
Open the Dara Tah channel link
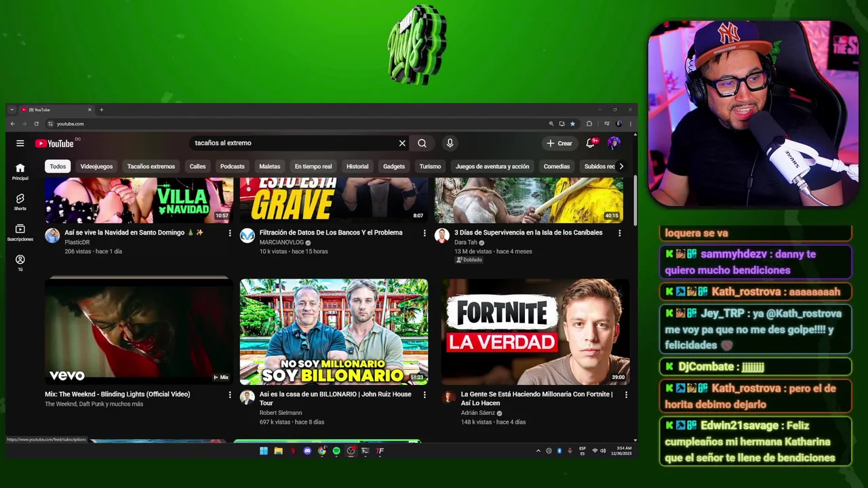pyautogui.click(x=466, y=242)
